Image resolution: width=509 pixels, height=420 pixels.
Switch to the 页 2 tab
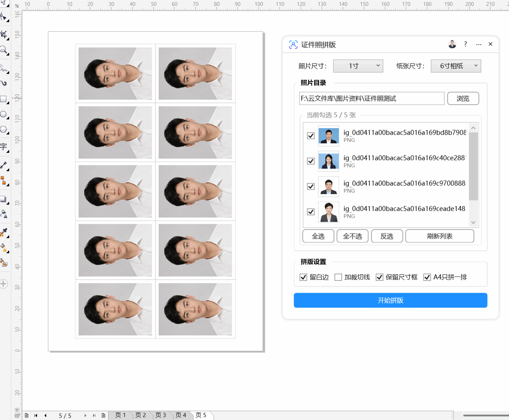(140, 415)
